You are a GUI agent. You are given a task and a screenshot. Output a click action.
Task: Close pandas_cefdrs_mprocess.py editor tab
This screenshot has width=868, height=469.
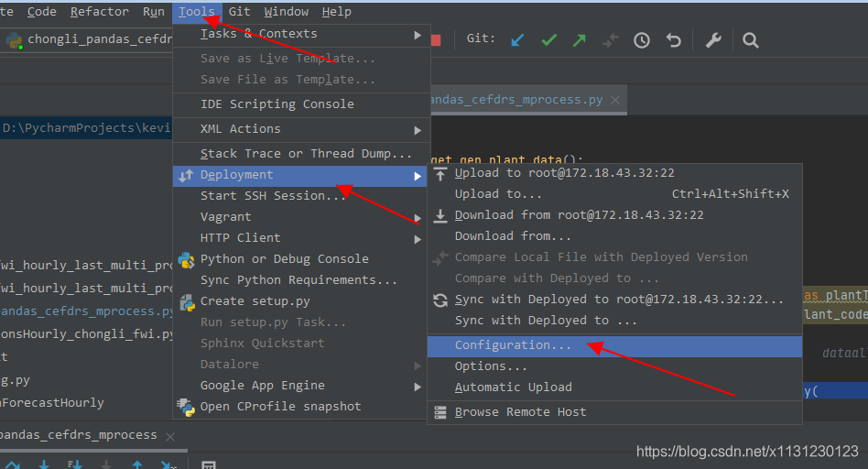click(615, 100)
